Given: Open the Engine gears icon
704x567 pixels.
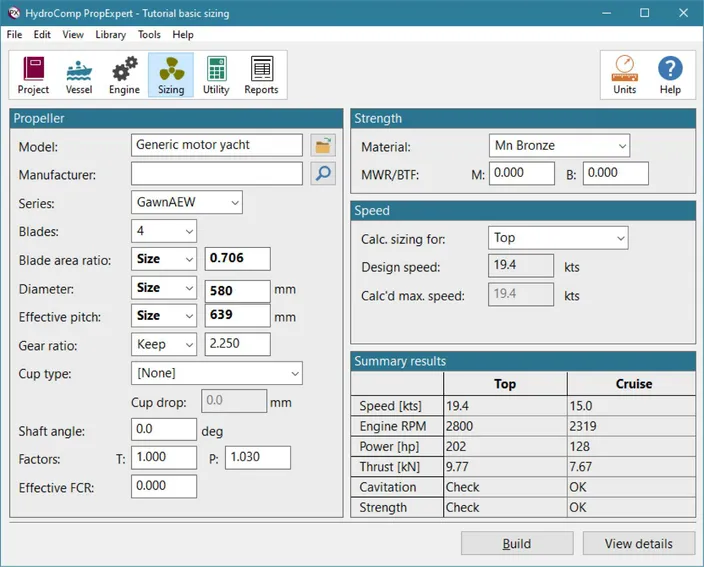Looking at the screenshot, I should click(124, 75).
